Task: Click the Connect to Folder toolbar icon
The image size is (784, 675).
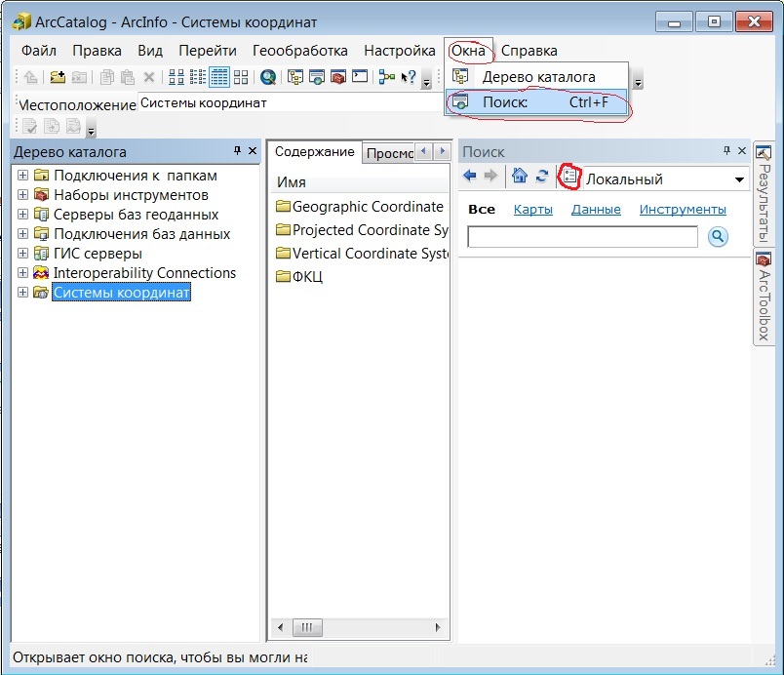Action: click(58, 77)
